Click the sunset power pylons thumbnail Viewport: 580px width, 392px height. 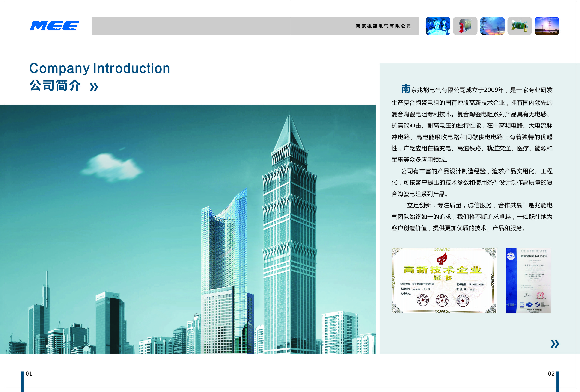coord(492,26)
